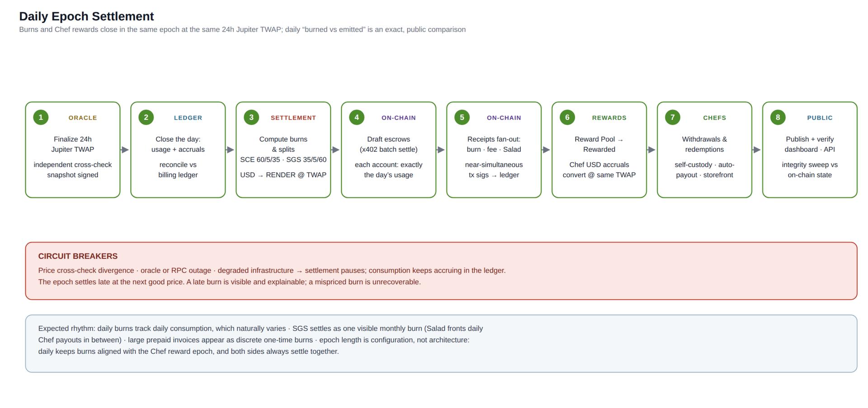Click "each account: exactly the day's usage"

click(x=389, y=170)
